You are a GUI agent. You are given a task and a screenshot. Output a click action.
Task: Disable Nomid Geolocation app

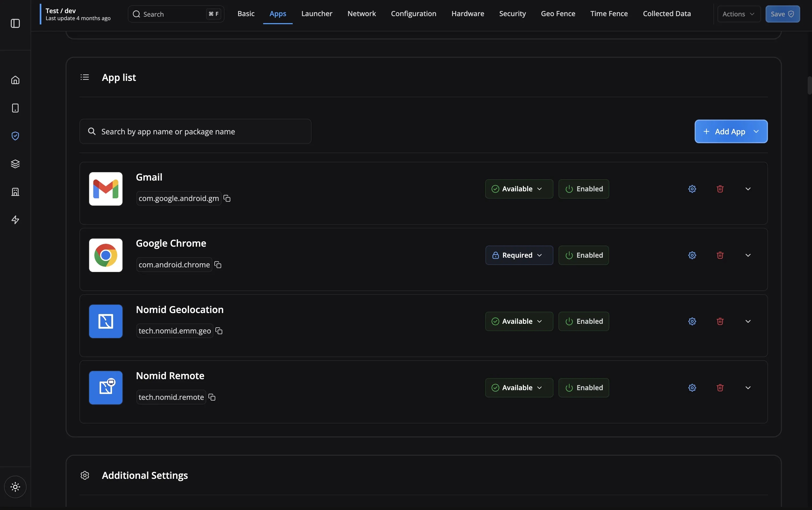coord(583,321)
